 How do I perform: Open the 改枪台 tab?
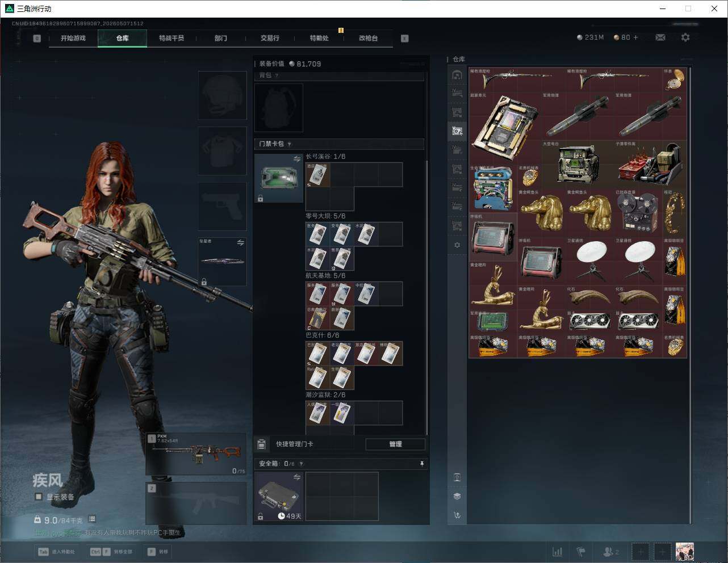pyautogui.click(x=368, y=38)
